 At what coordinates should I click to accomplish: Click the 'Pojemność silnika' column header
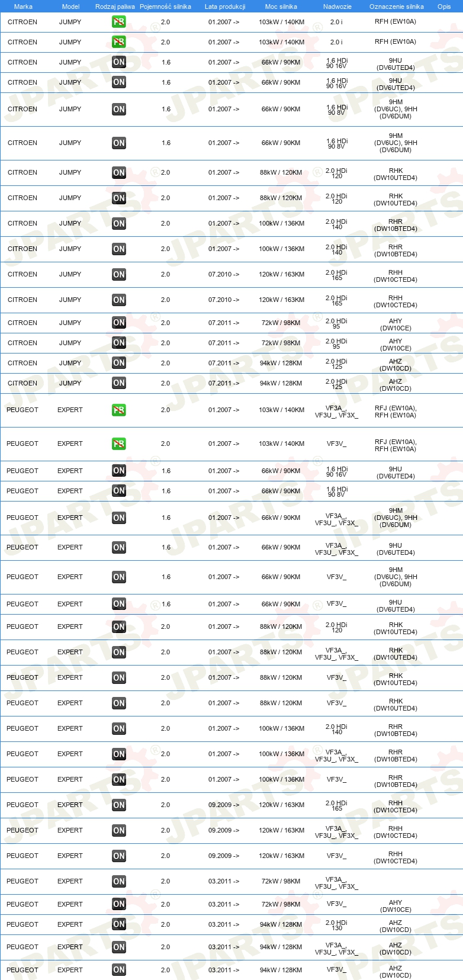point(165,7)
